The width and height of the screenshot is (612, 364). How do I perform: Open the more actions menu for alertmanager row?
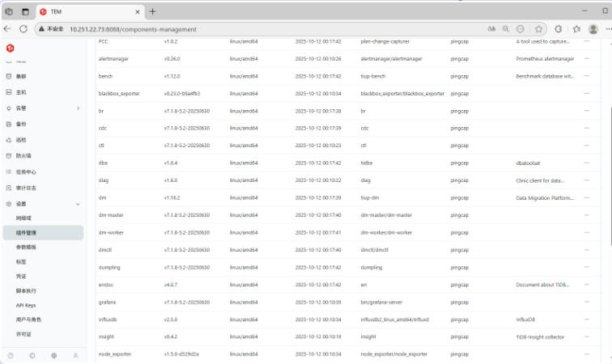pyautogui.click(x=587, y=58)
